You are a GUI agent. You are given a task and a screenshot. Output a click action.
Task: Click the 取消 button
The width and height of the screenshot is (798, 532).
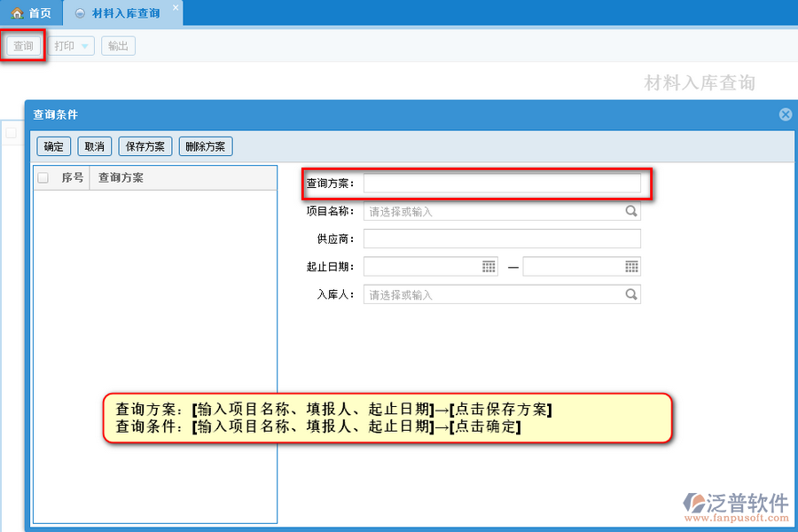pos(95,146)
